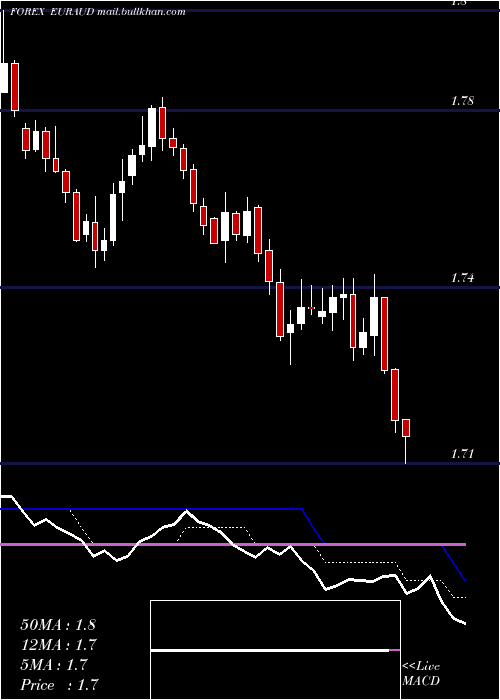
Task: Click the 12MA : 1.7 reading
Action: click(x=59, y=645)
